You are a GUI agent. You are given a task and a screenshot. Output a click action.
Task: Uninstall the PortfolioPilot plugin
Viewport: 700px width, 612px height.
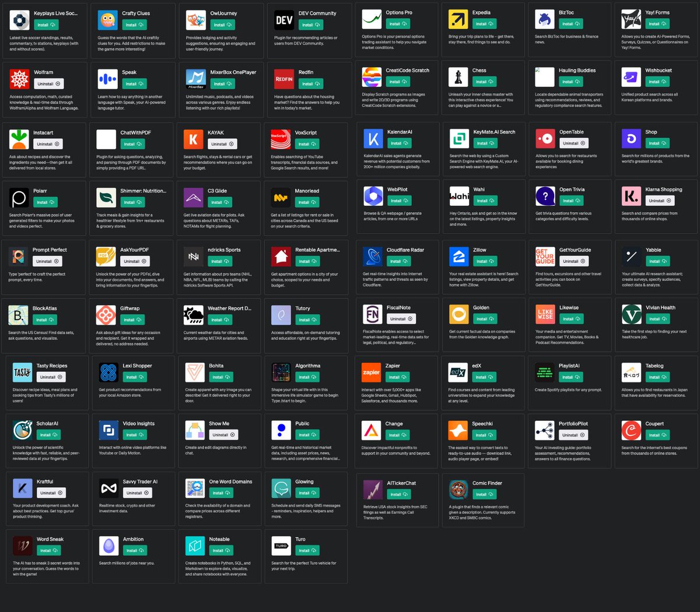pos(573,435)
